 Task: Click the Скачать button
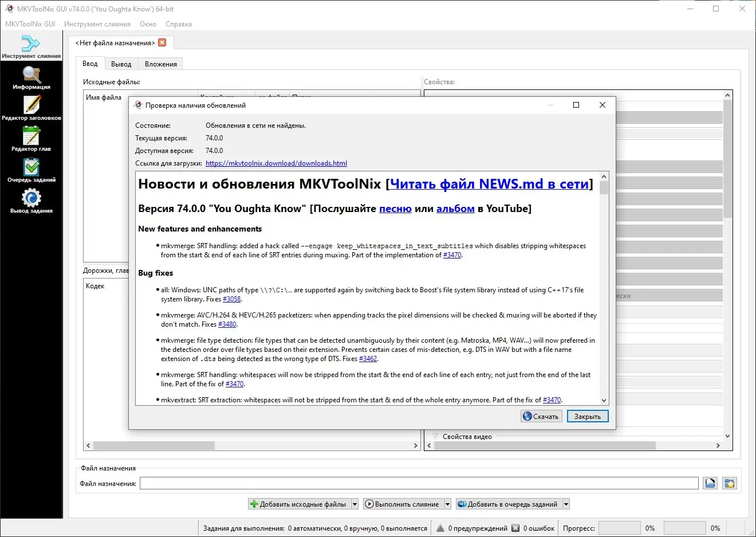tap(541, 417)
